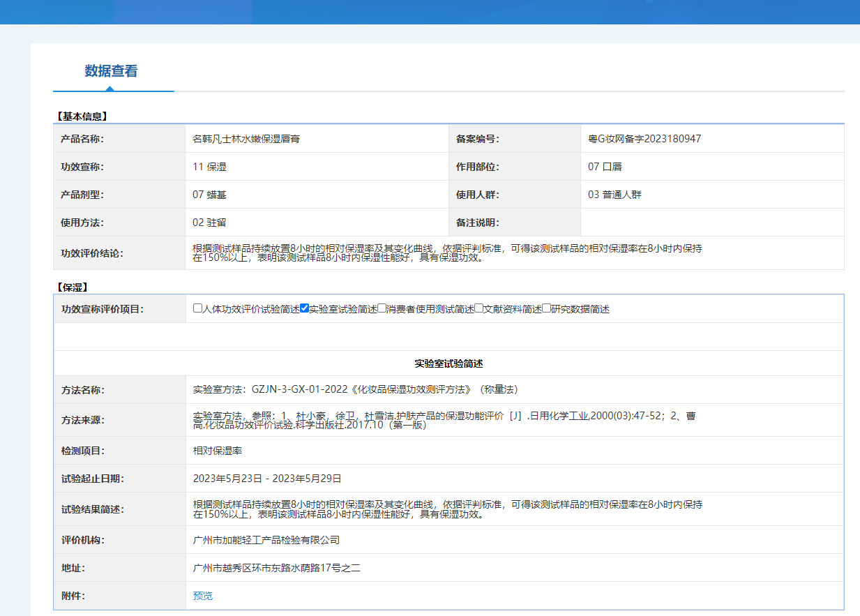
Task: Click the 功效宣称 value 11 保湿
Action: tap(209, 167)
